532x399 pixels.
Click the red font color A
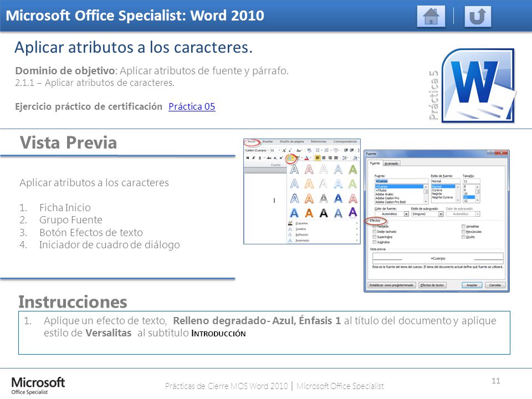[307, 158]
